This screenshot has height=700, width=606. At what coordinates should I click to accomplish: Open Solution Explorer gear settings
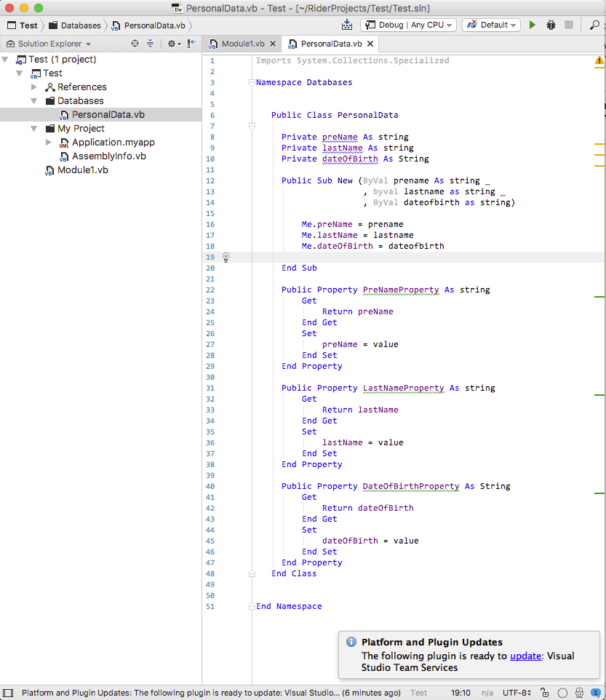174,44
